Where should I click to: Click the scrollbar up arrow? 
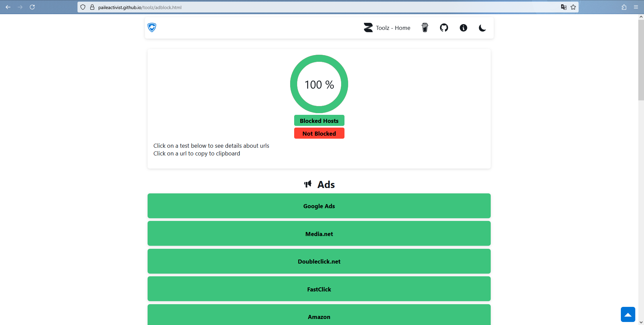click(641, 16)
